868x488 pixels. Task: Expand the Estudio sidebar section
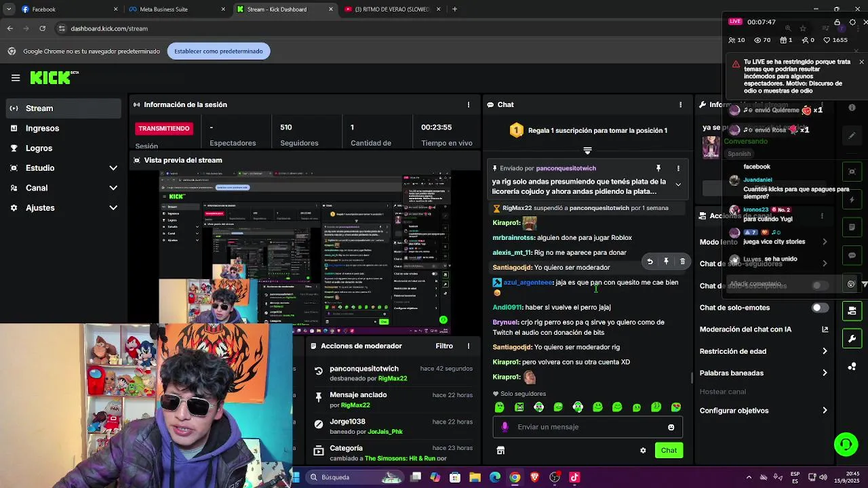point(113,168)
